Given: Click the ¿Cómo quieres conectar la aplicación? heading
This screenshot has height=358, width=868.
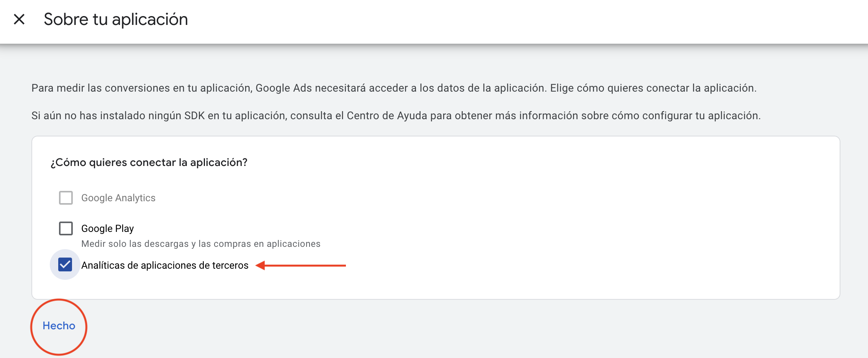Looking at the screenshot, I should (149, 163).
